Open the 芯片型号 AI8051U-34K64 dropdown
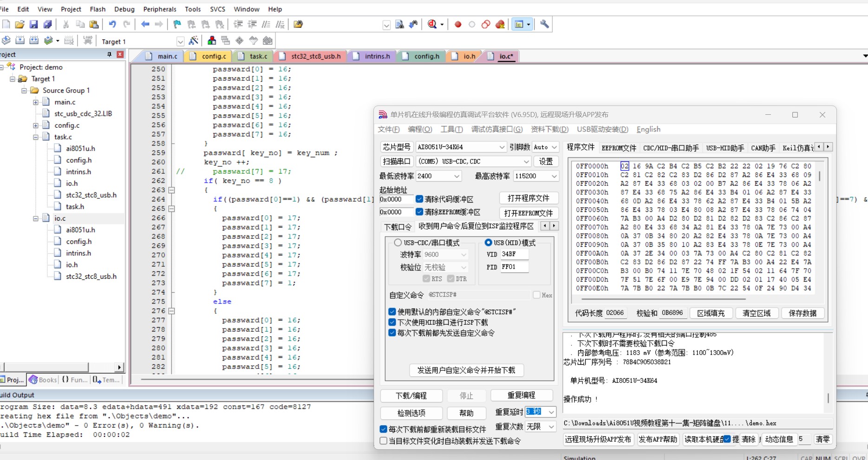Viewport: 868px width, 460px height. (x=502, y=147)
